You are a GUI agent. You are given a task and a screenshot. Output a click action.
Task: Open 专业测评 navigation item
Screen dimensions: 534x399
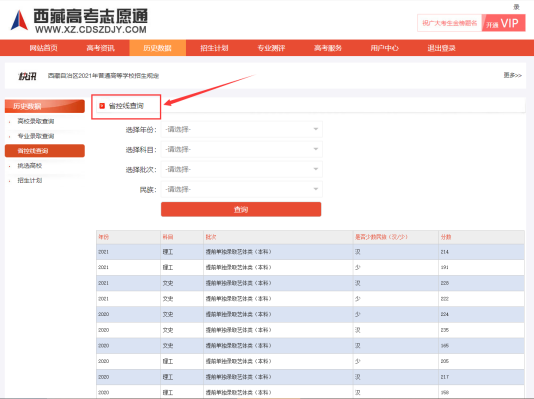click(x=271, y=48)
